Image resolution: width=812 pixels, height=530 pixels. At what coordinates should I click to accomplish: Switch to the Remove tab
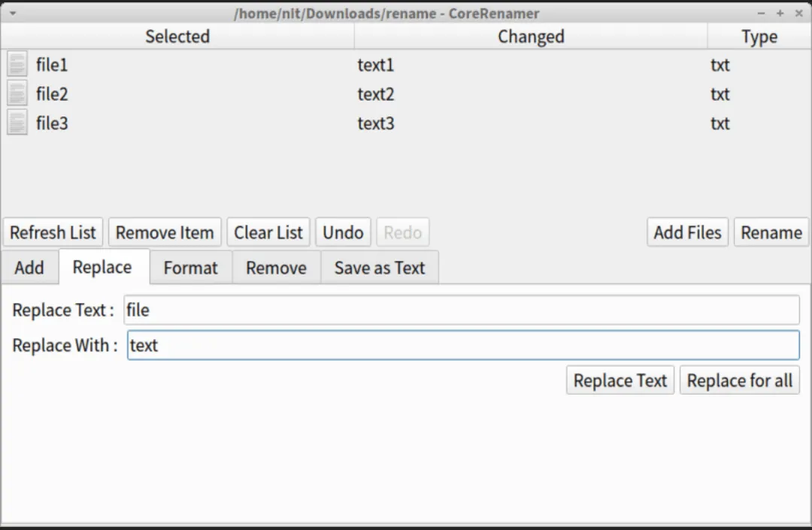click(x=276, y=267)
